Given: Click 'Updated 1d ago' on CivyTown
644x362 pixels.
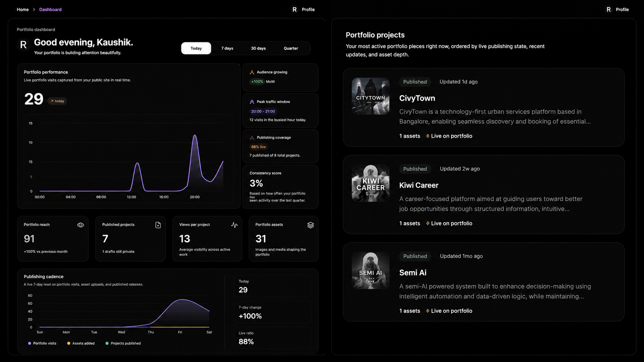Looking at the screenshot, I should [x=458, y=82].
